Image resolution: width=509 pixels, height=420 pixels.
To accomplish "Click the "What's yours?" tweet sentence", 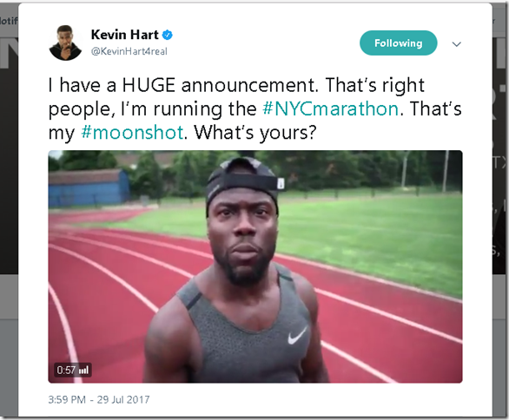I will [255, 132].
